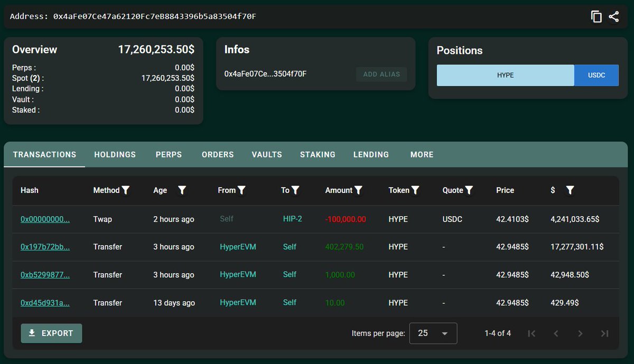This screenshot has height=364, width=634.
Task: Click the 402,279.50 amount cell
Action: [x=344, y=247]
